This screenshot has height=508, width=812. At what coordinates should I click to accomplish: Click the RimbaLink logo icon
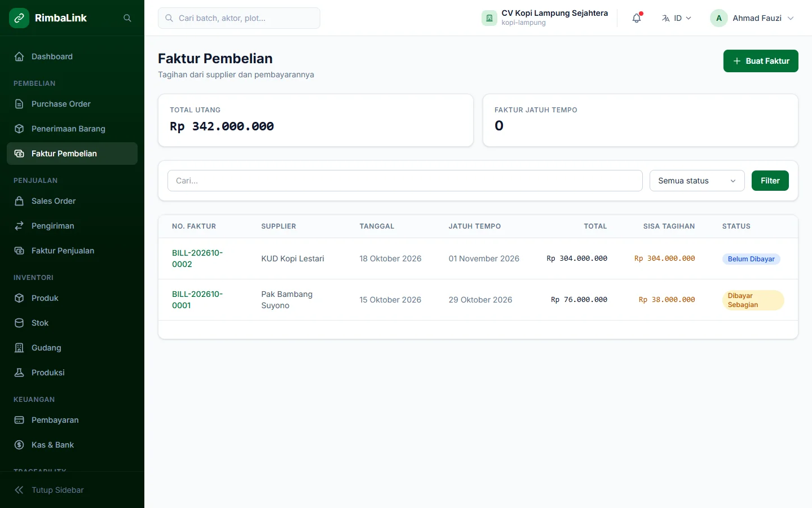coord(19,18)
